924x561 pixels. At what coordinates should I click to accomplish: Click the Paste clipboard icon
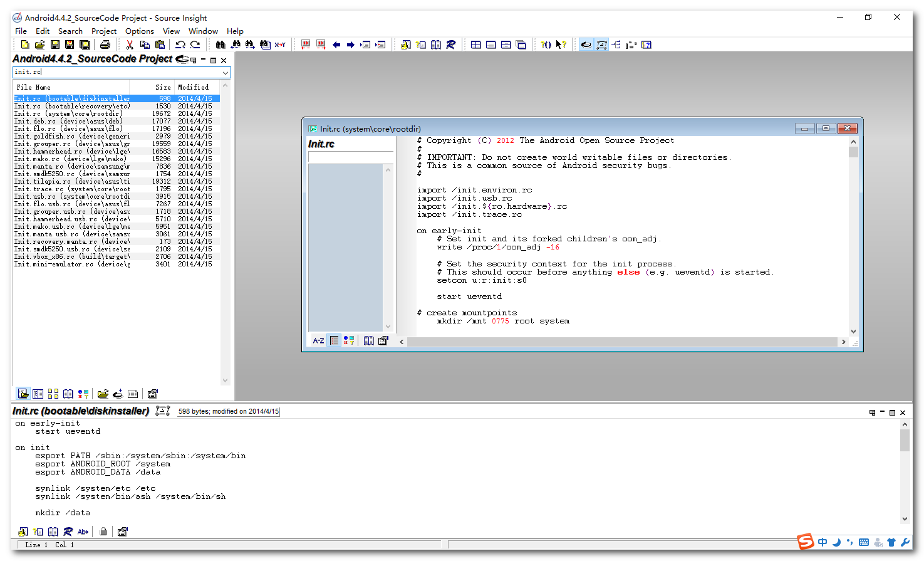(160, 45)
